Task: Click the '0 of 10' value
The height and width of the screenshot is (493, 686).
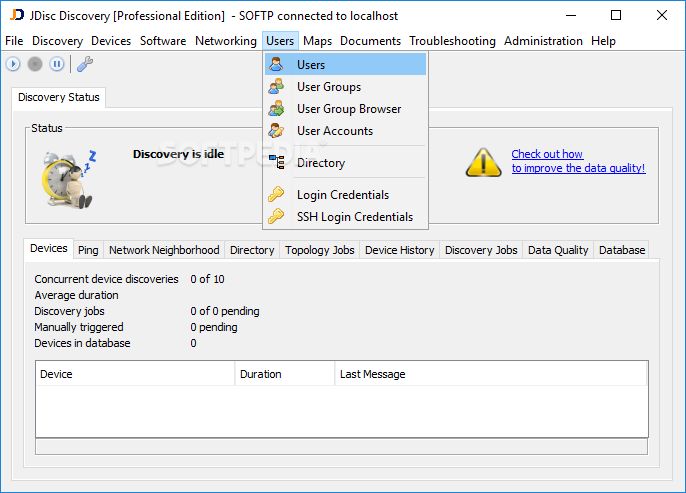Action: click(207, 279)
